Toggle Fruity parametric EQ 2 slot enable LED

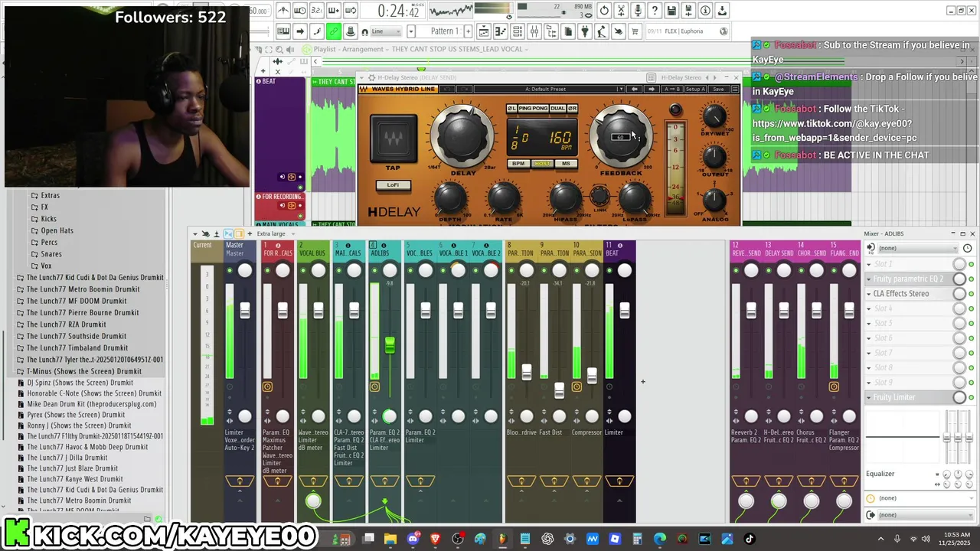point(972,279)
